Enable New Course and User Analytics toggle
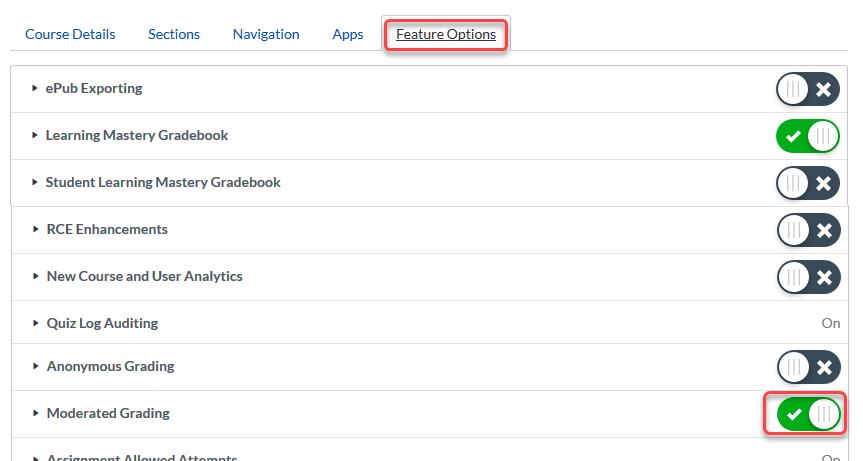Viewport: 863px width, 461px height. point(809,277)
